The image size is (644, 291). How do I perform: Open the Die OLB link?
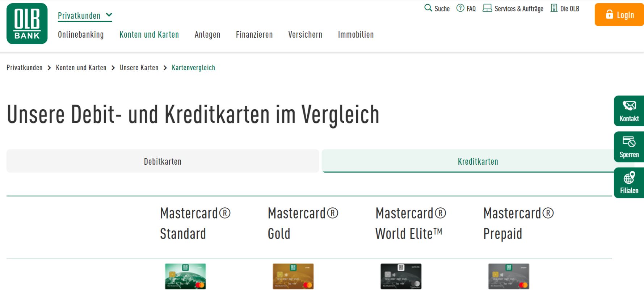point(570,9)
